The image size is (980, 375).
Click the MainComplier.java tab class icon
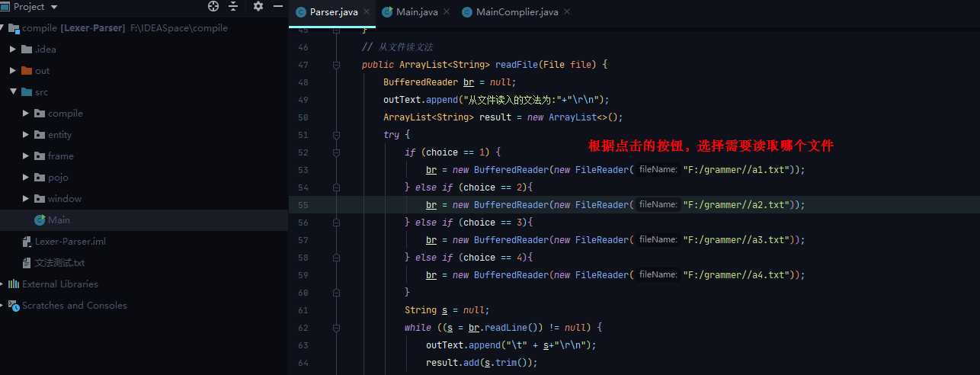pyautogui.click(x=468, y=12)
